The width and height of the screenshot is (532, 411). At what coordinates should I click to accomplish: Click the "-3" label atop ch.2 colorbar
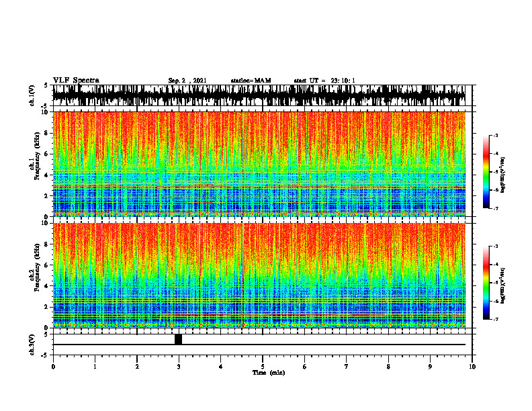tap(496, 246)
